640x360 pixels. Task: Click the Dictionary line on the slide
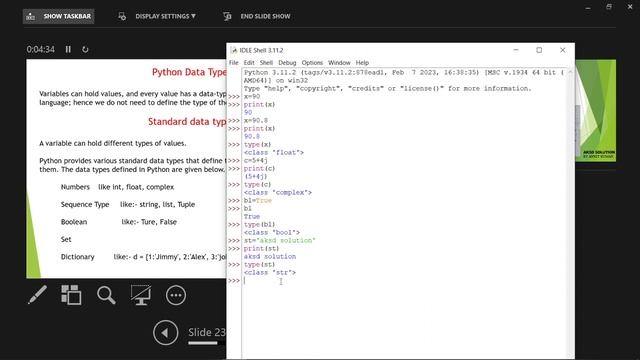point(143,257)
